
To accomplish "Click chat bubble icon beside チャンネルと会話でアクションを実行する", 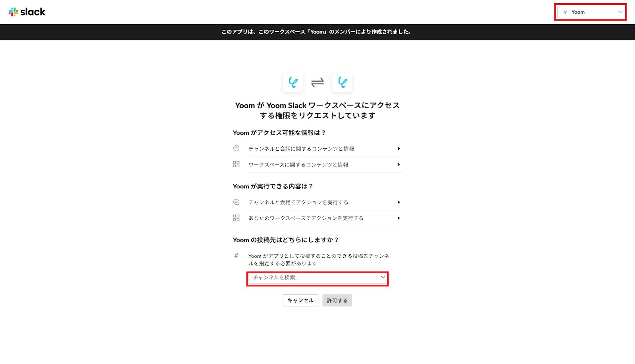I will tap(236, 202).
